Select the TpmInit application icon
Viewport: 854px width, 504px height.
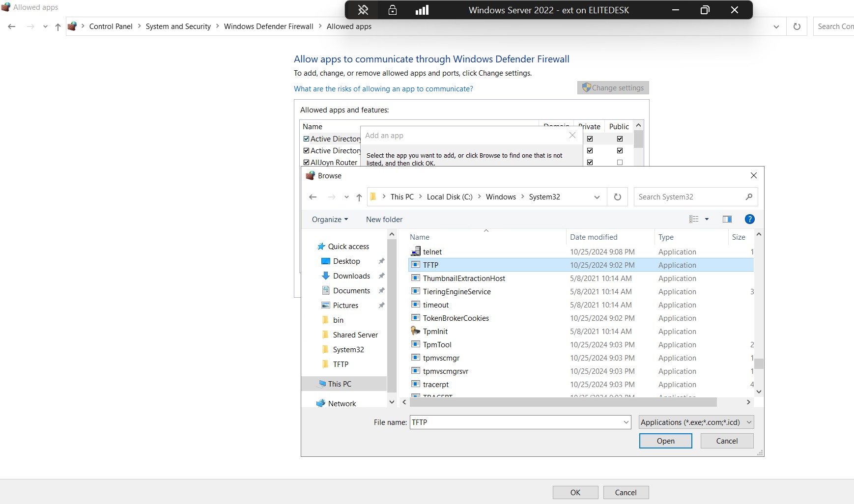point(416,331)
